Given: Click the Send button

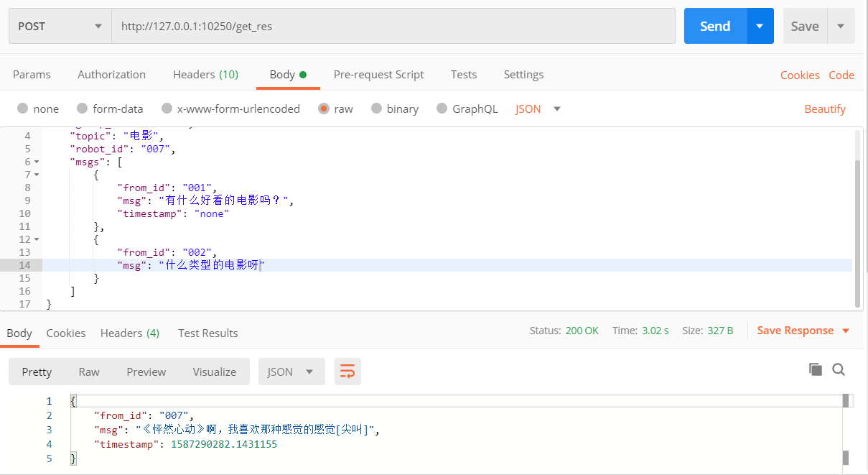Looking at the screenshot, I should click(x=715, y=26).
